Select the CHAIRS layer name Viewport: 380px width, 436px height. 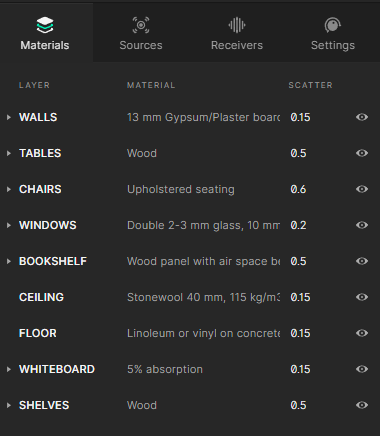(40, 189)
